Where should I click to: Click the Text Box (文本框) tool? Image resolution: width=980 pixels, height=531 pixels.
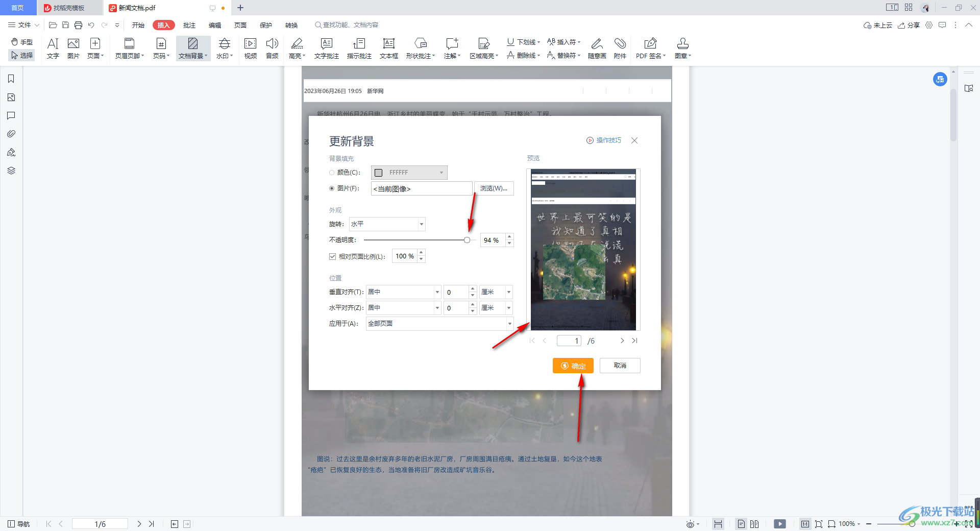point(389,49)
